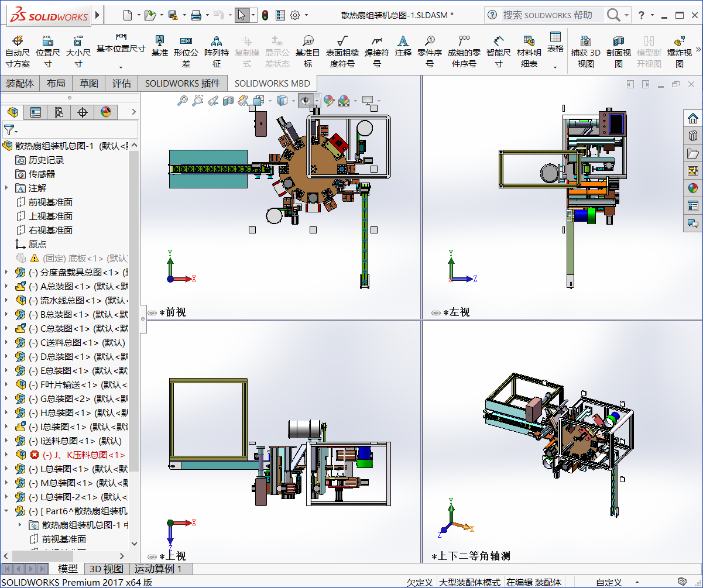Collapse the Part6^散热扇组装机 tree node
The width and height of the screenshot is (703, 588).
click(x=6, y=511)
